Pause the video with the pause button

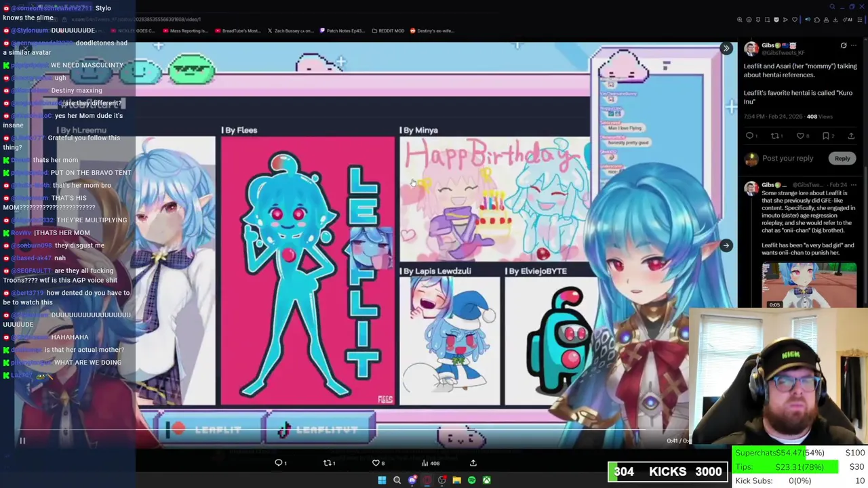(22, 441)
